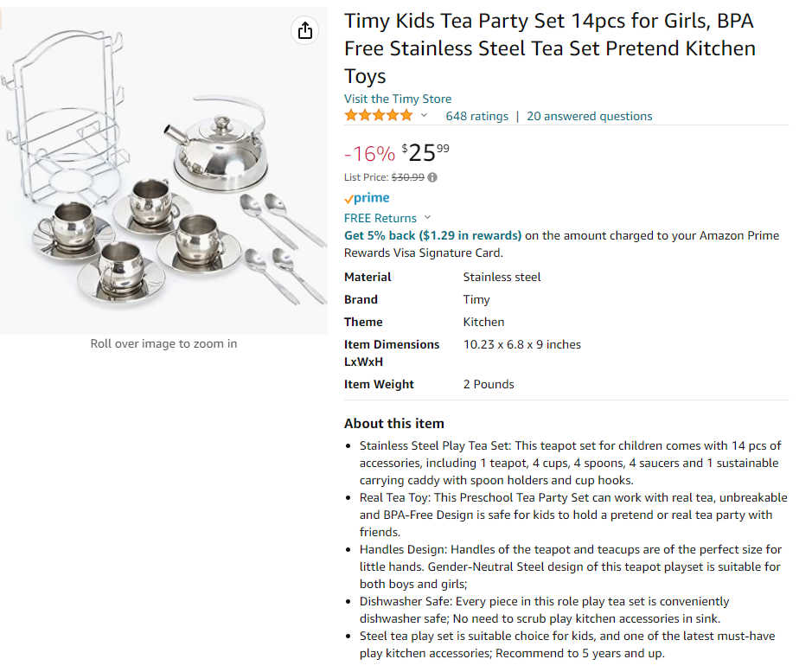Click the "Roll over image to zoom in" caption
The height and width of the screenshot is (672, 799).
click(163, 343)
